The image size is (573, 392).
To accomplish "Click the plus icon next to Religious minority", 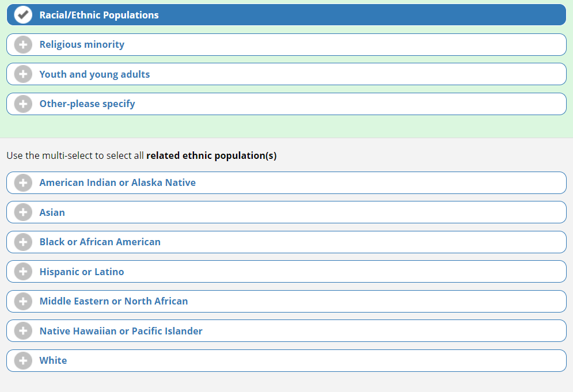I will point(23,45).
